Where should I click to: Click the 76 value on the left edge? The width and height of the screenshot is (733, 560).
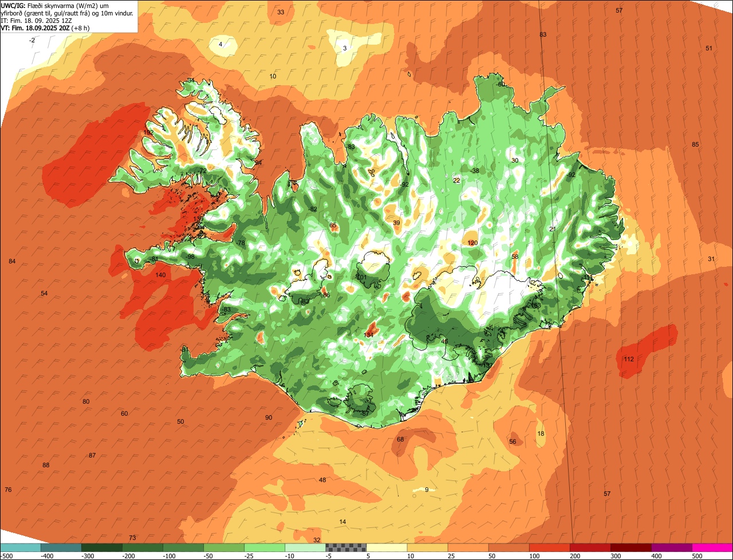[x=8, y=490]
